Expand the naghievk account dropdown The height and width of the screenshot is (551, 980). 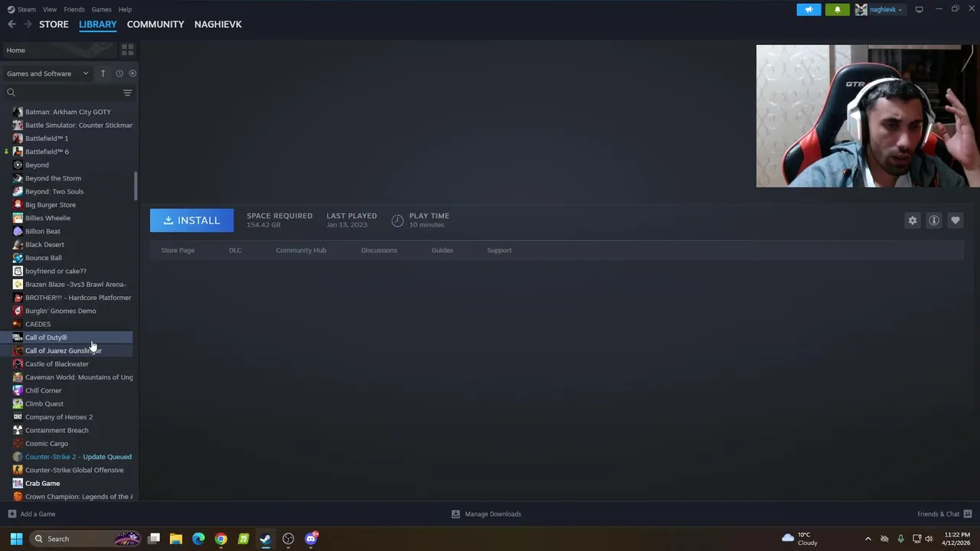[880, 9]
